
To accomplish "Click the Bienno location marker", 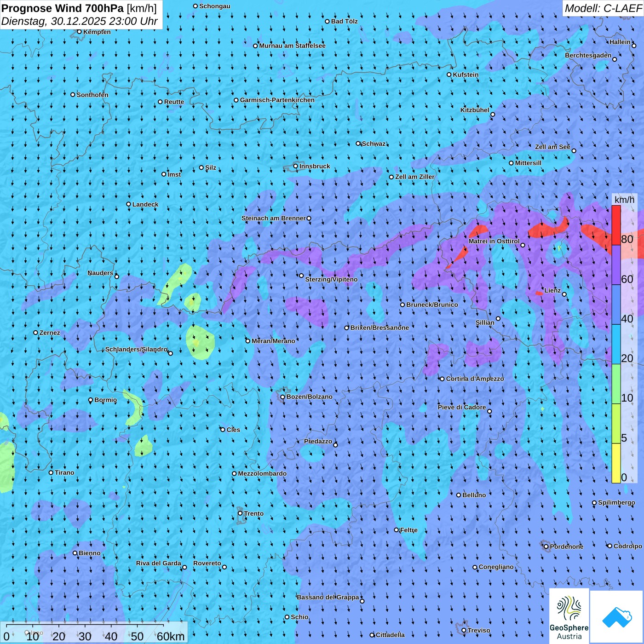I will point(75,553).
